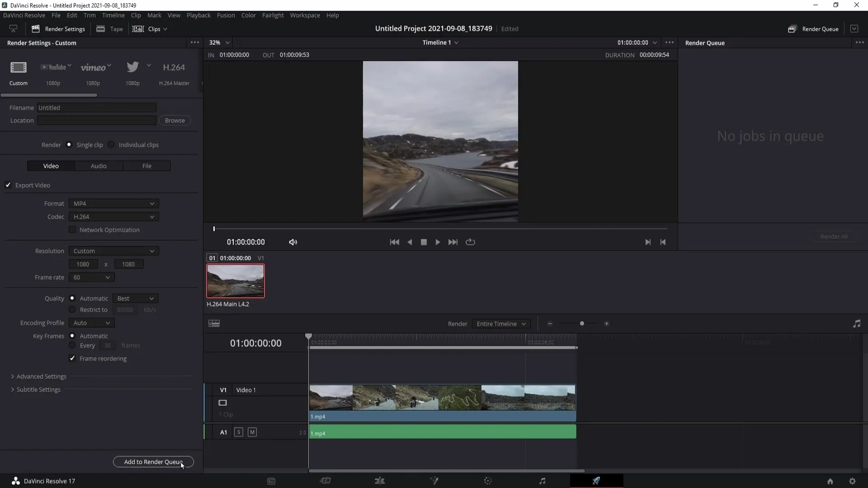Viewport: 868px width, 488px height.
Task: Open viewer zoom 32% dropdown
Action: (219, 42)
